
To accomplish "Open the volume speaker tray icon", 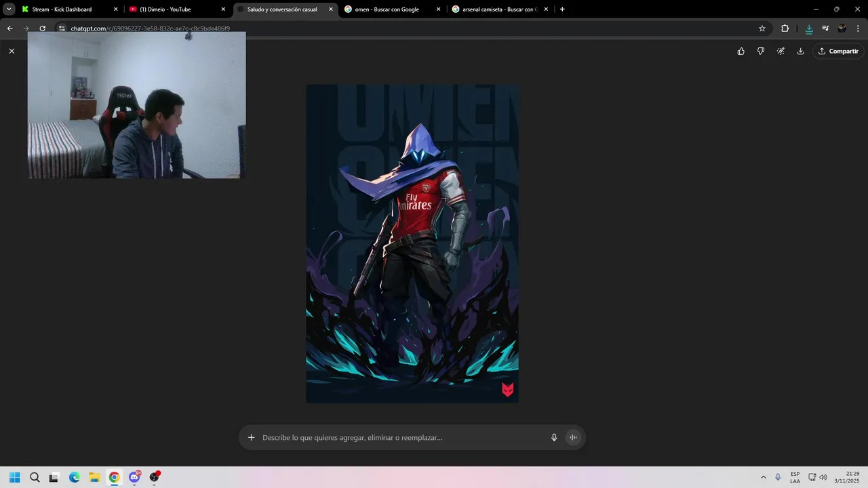I will click(x=823, y=477).
